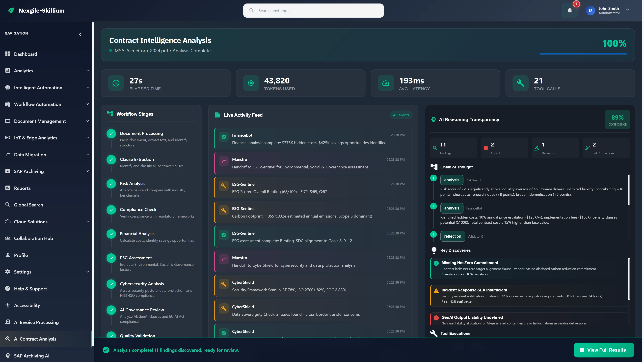Image resolution: width=644 pixels, height=362 pixels.
Task: Open the notifications bell icon
Action: pos(570,11)
